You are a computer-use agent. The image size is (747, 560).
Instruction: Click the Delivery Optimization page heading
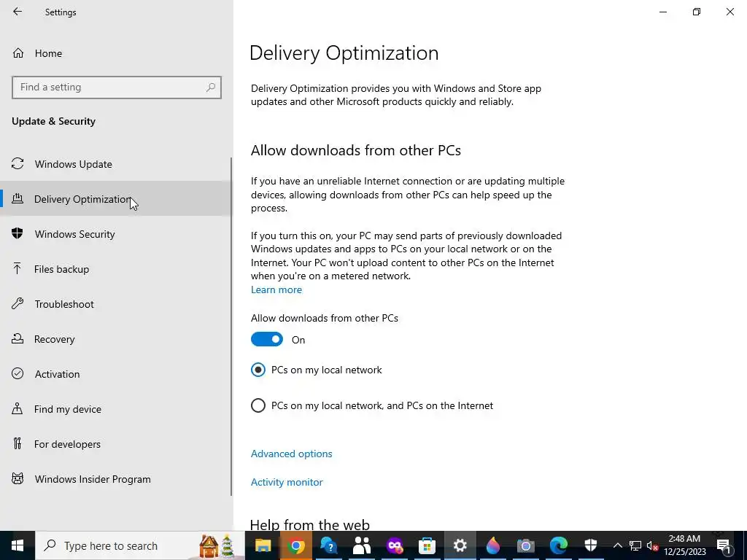pyautogui.click(x=344, y=52)
